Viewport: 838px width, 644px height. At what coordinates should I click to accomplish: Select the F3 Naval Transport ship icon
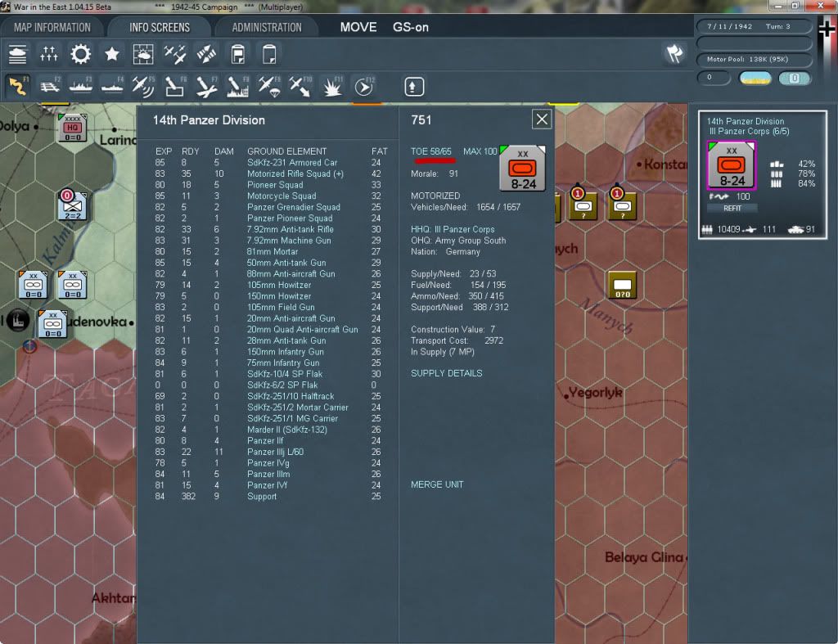coord(81,86)
